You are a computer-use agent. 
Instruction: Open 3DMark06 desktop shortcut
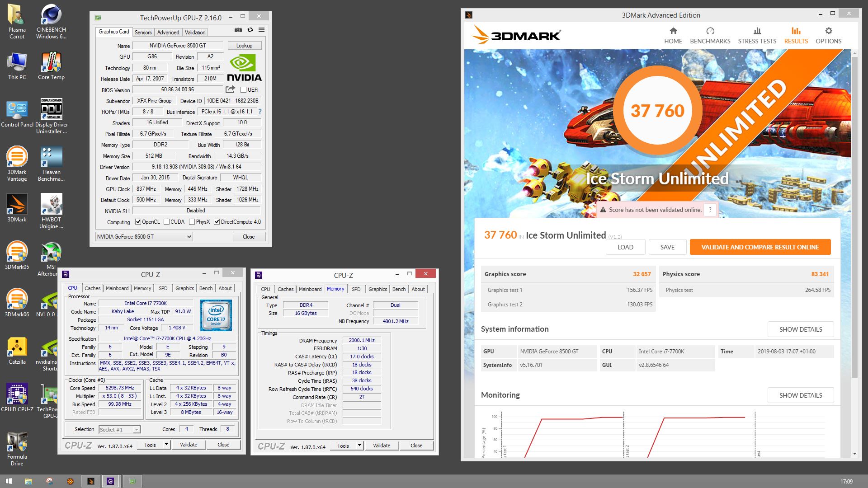[17, 303]
